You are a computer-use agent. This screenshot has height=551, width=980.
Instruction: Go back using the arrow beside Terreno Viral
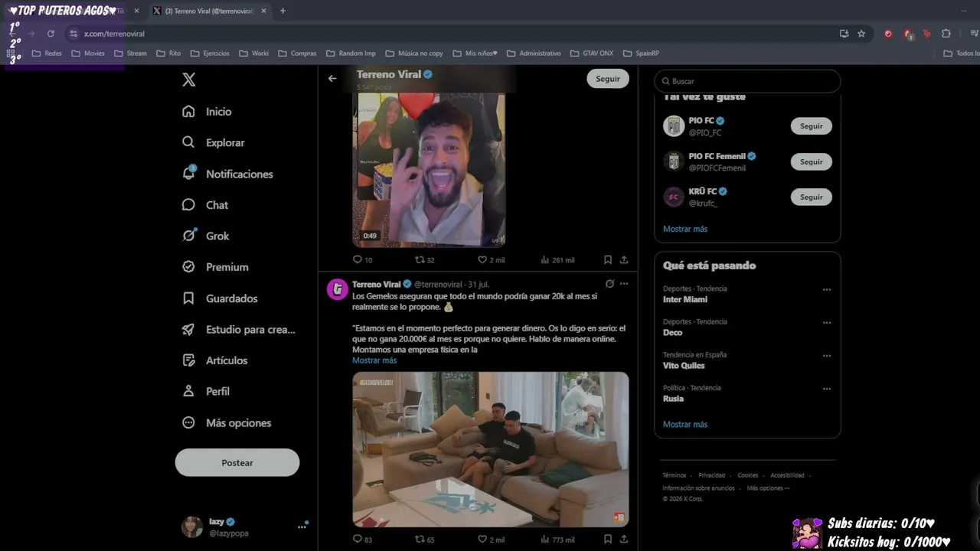(332, 78)
